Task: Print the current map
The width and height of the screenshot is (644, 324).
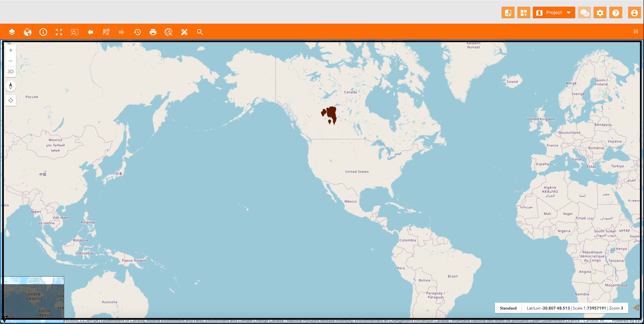Action: click(153, 32)
